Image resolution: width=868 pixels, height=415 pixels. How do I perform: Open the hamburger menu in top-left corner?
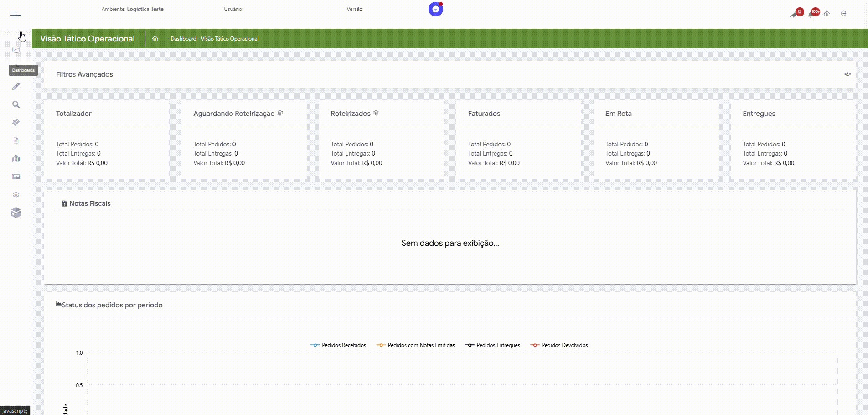pos(16,15)
